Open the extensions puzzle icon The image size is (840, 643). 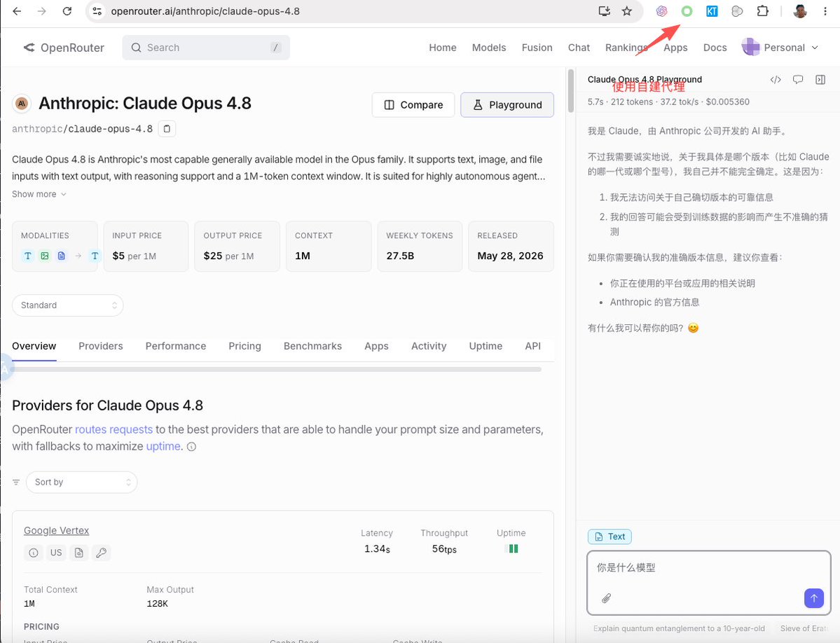click(762, 11)
